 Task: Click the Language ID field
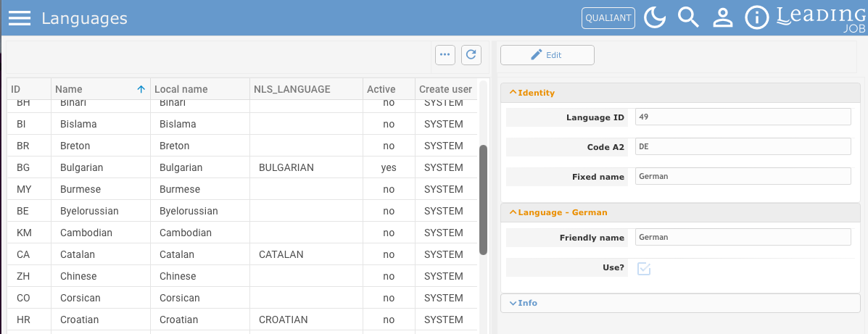pos(743,117)
